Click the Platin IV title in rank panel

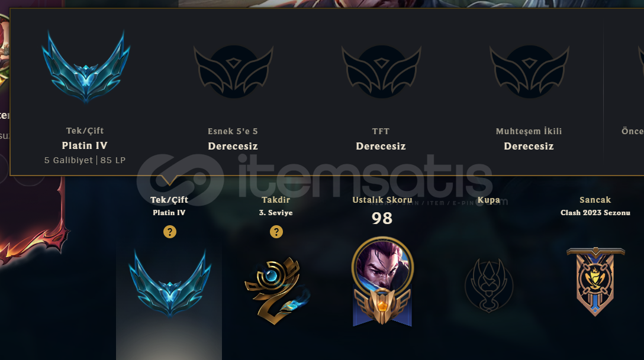(x=85, y=145)
